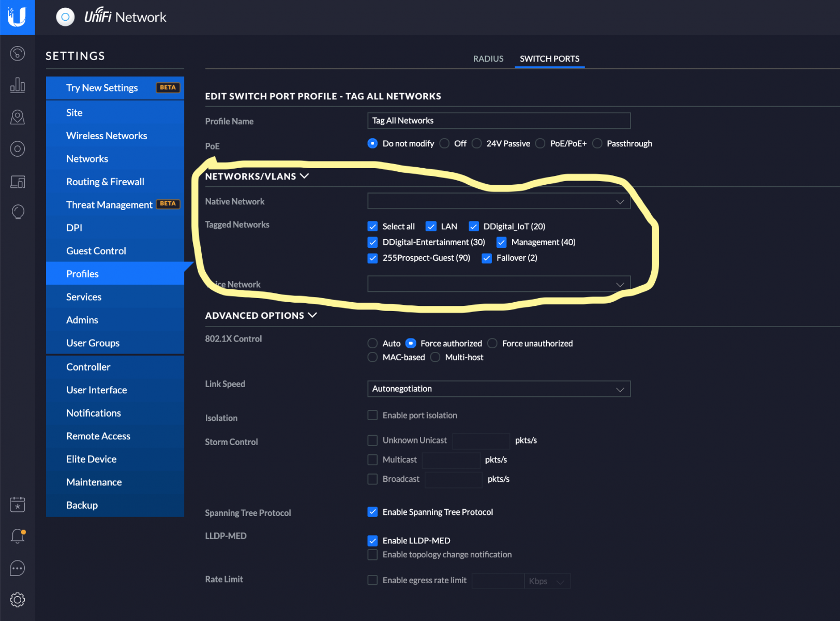Image resolution: width=840 pixels, height=621 pixels.
Task: Uncheck Failover (2) network
Action: (x=486, y=258)
